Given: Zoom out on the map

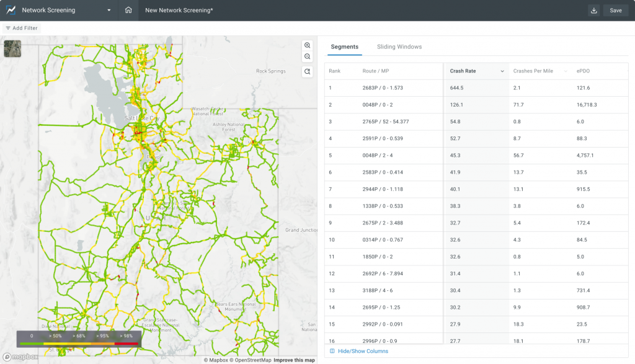Looking at the screenshot, I should (307, 56).
